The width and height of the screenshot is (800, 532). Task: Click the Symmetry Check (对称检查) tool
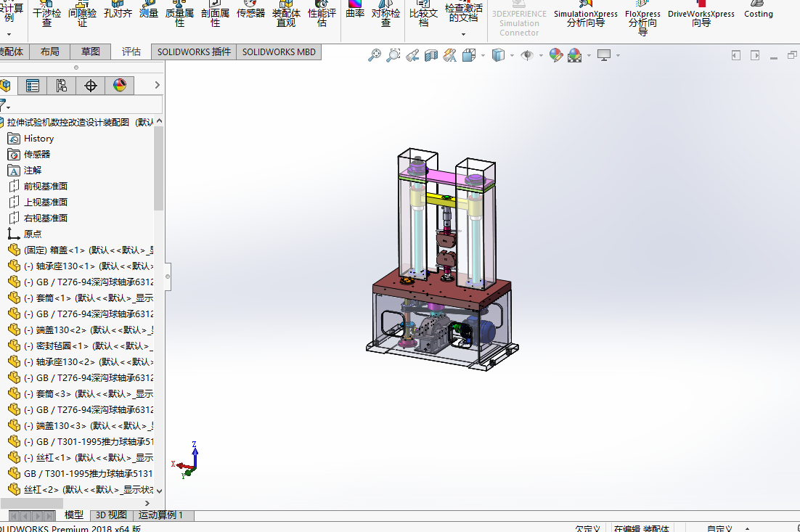point(385,14)
